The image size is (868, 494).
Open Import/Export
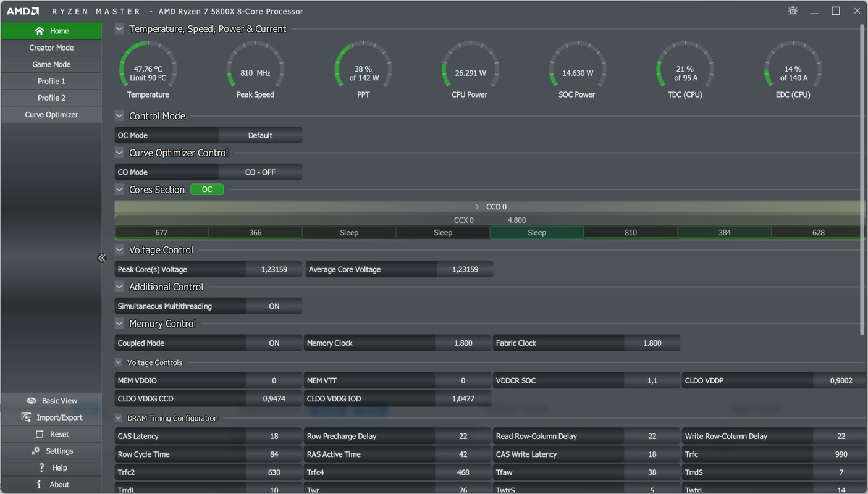(x=51, y=417)
